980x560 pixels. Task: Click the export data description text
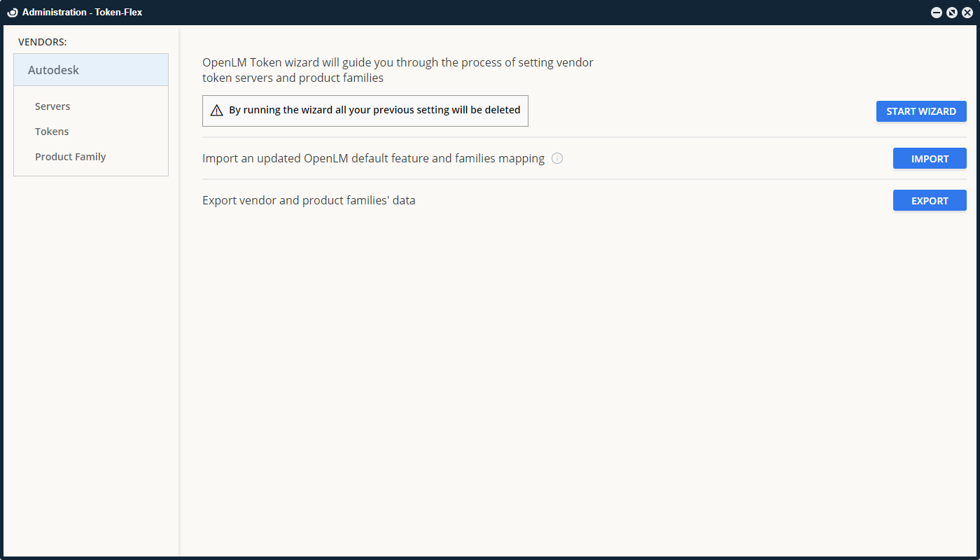pos(308,200)
